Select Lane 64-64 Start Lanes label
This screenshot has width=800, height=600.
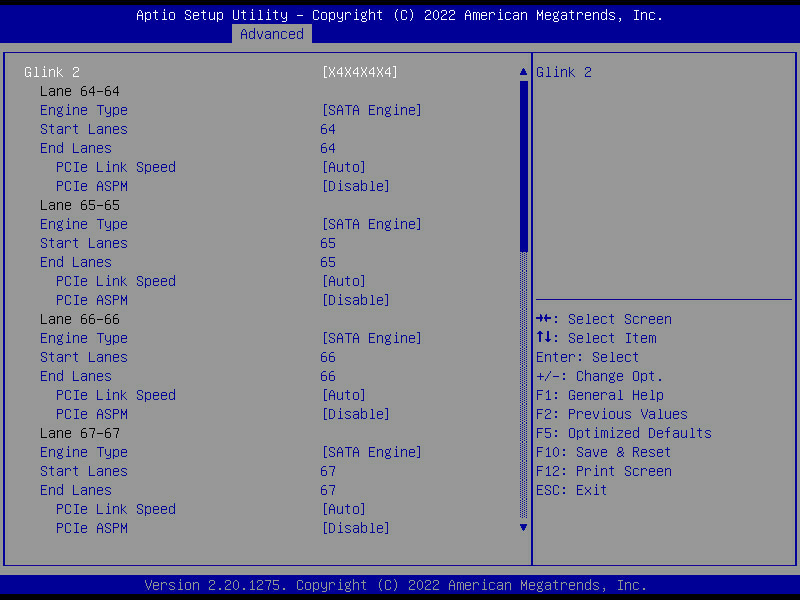[x=84, y=129]
